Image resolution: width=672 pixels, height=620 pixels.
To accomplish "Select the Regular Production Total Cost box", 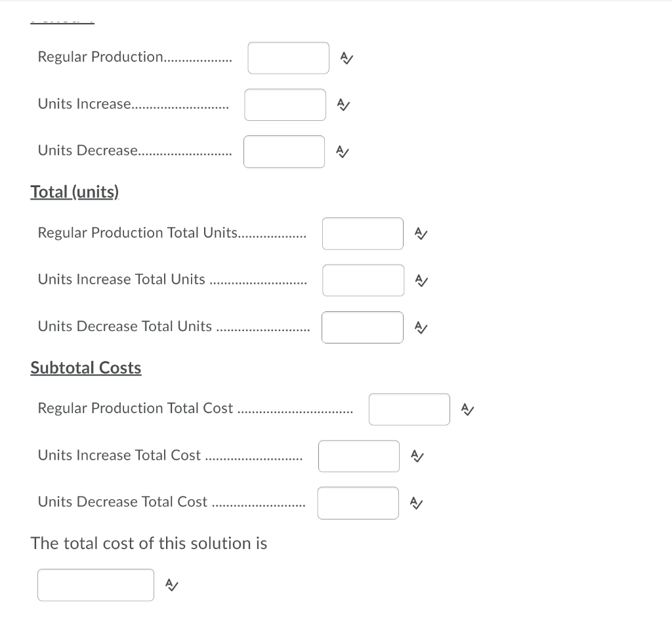I will coord(409,409).
